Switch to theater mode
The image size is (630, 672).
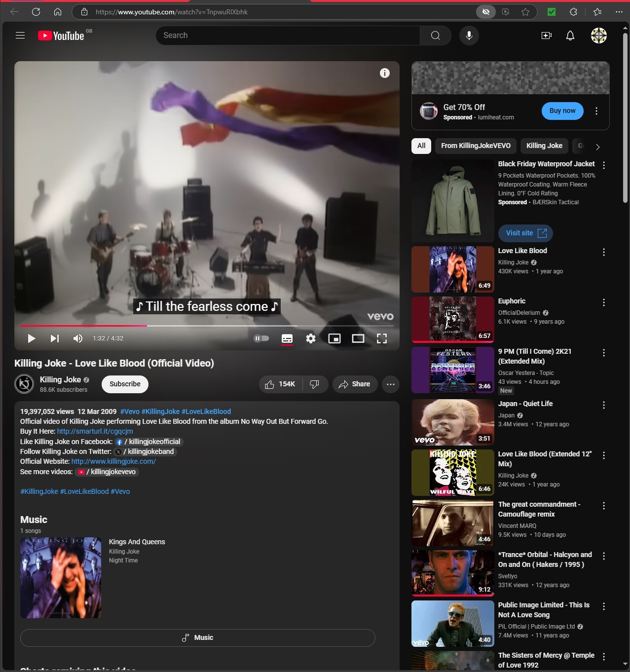358,338
